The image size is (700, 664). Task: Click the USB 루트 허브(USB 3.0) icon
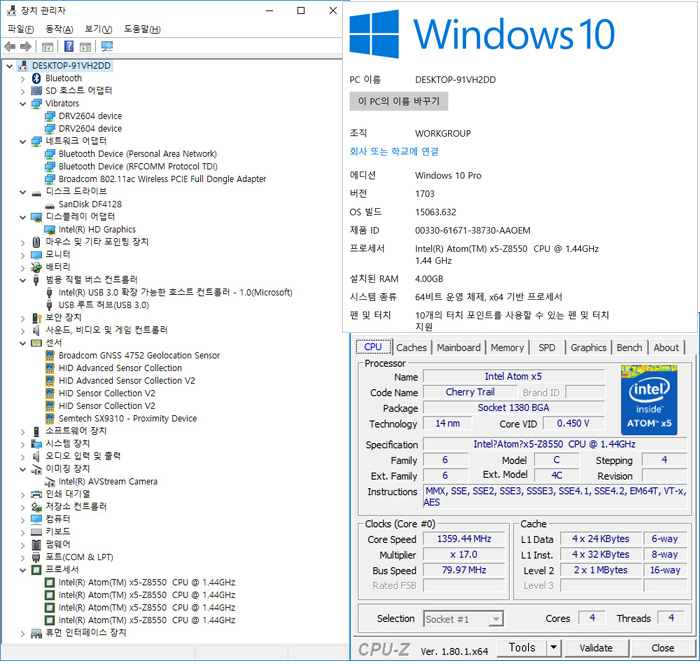50,305
